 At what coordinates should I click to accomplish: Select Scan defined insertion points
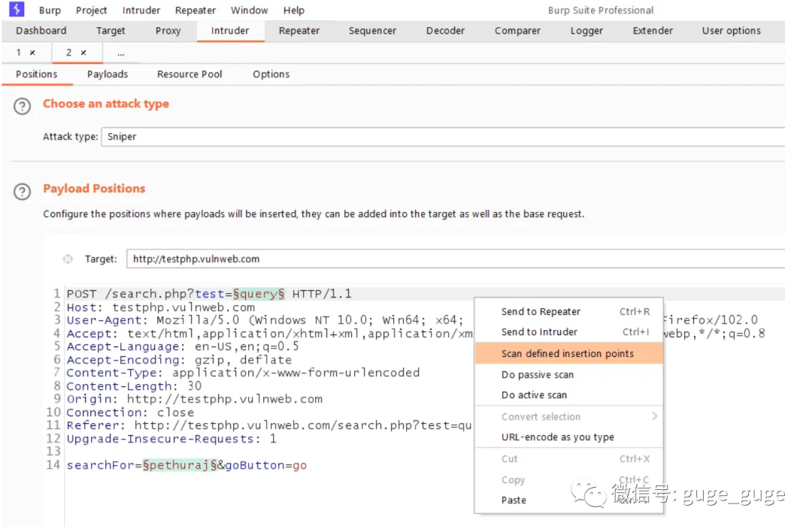pos(568,353)
